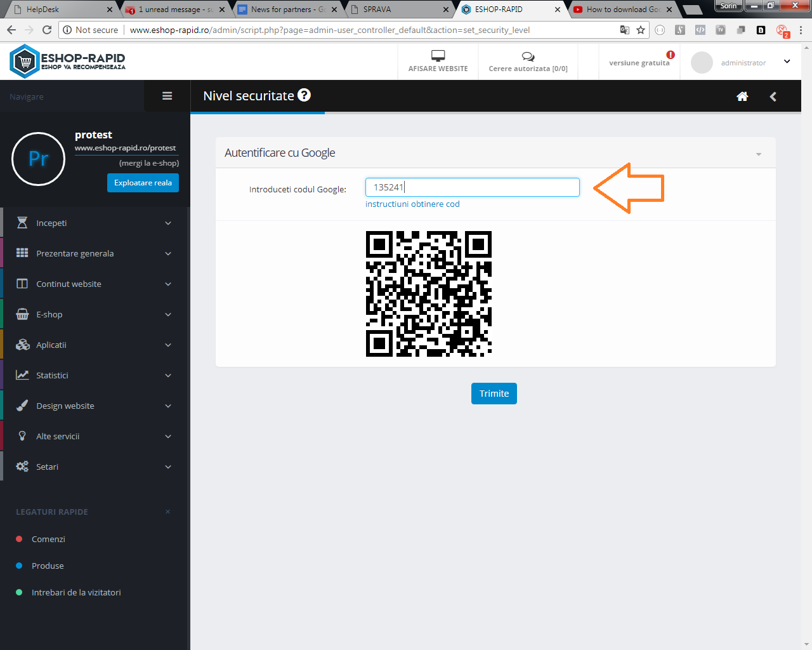Expand the Alte servicii chevron
The width and height of the screenshot is (812, 650).
point(168,436)
